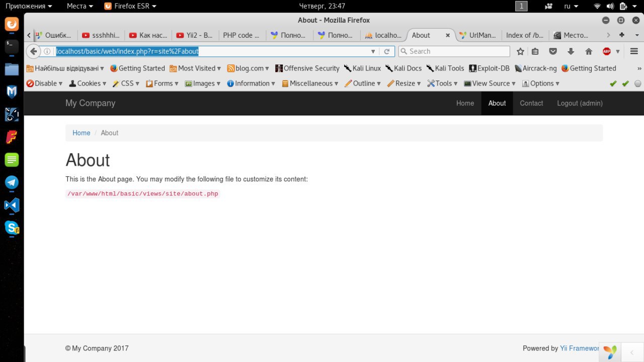
Task: Open the Terminal from the dock
Action: coord(12,47)
